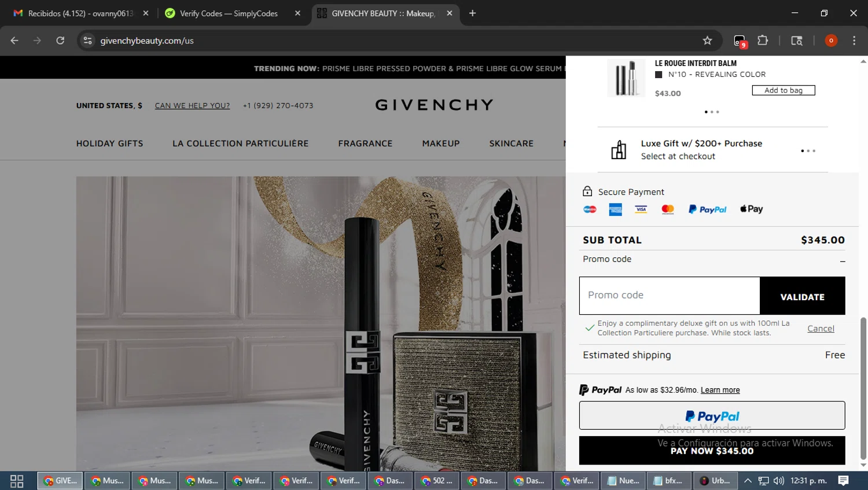Click PAY NOW $345.00 button

pos(712,451)
